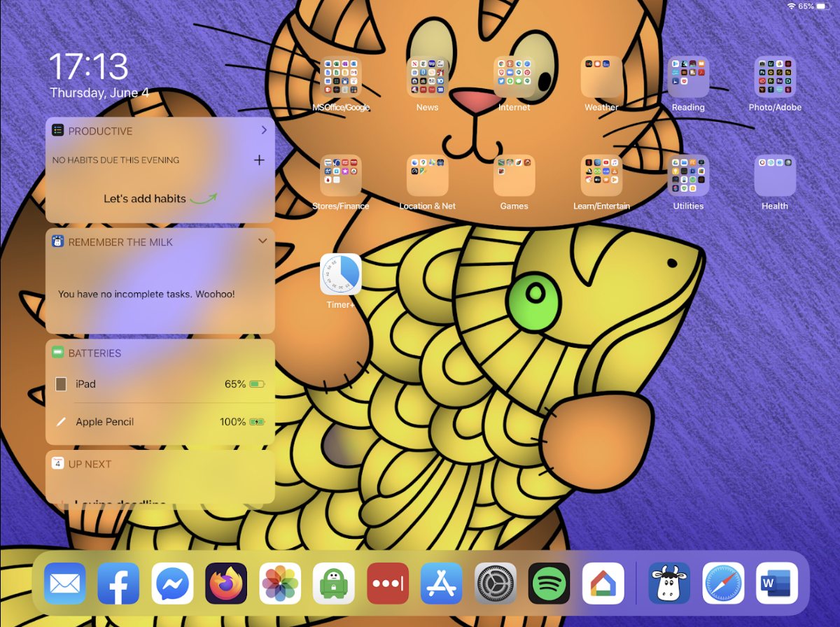Open the News folder

click(x=428, y=77)
